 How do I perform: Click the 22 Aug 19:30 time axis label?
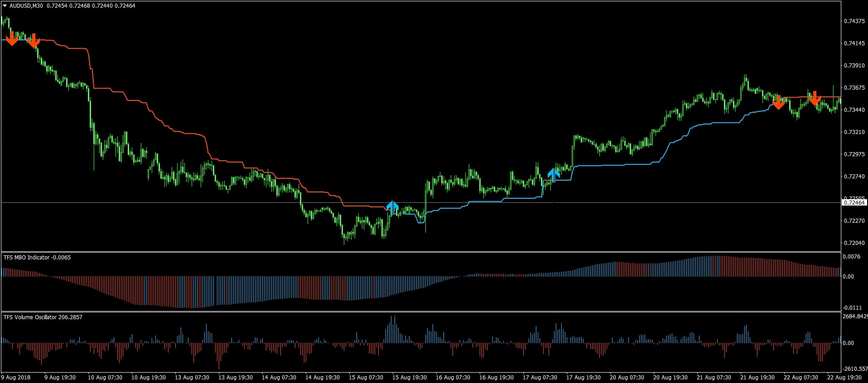[x=844, y=378]
